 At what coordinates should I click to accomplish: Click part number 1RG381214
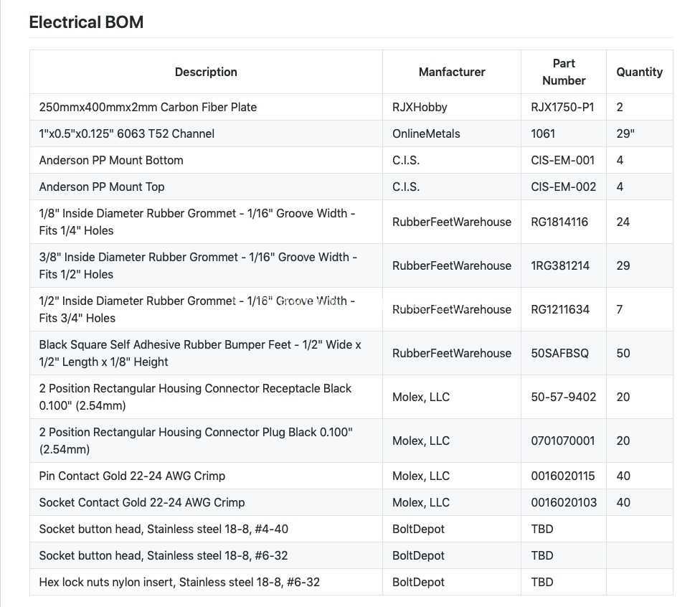(x=560, y=265)
